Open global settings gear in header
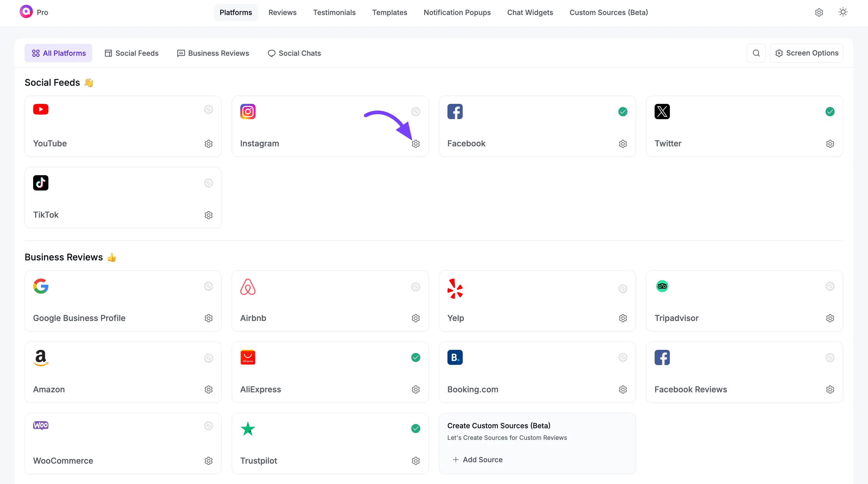The image size is (868, 484). (x=819, y=12)
